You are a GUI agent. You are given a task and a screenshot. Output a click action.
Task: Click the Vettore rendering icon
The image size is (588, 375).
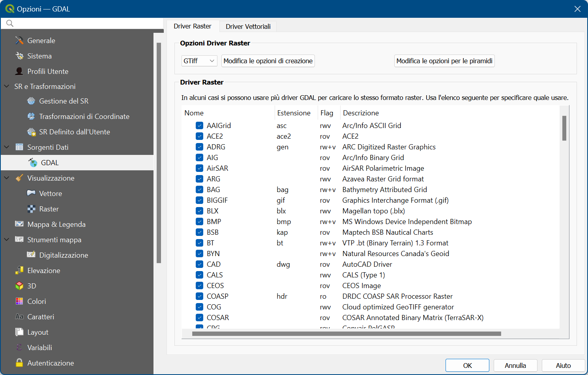click(31, 193)
